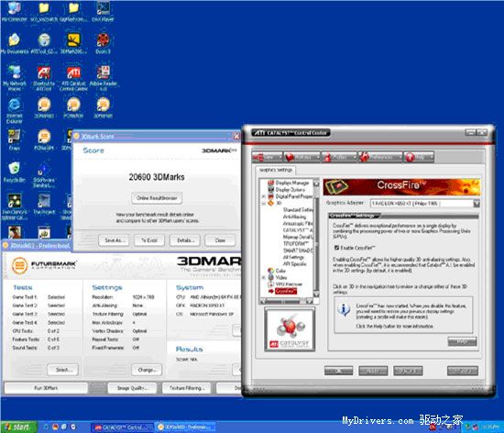The width and height of the screenshot is (504, 433).
Task: Open My Computer desktop icon
Action: pyautogui.click(x=14, y=11)
